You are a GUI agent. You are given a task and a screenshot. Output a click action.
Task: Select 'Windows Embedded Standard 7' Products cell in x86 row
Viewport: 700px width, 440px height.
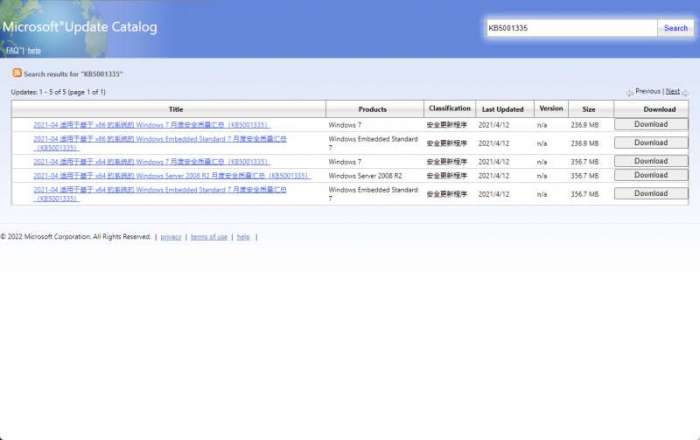373,143
